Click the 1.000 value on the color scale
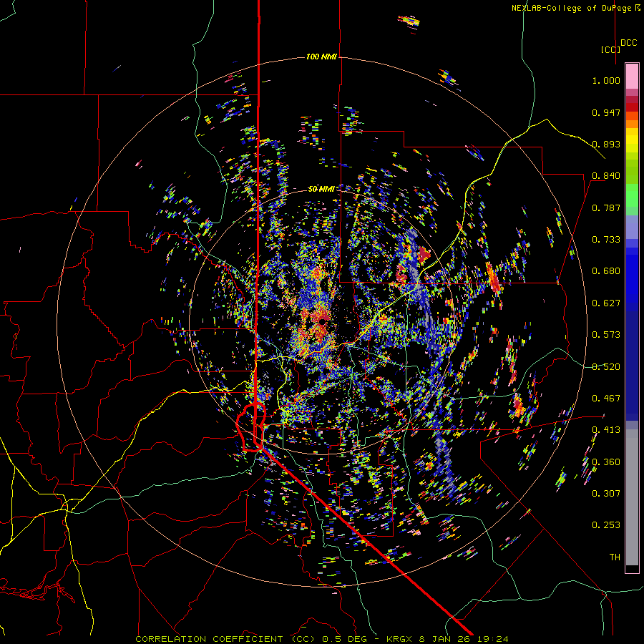 coord(606,80)
